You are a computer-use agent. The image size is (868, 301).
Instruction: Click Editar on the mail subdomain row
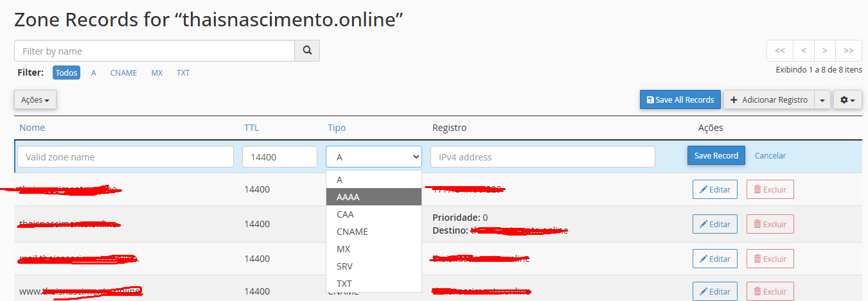715,259
